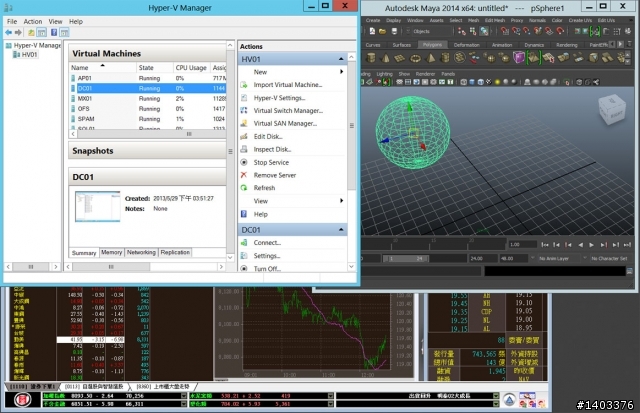
Task: Click DC01 virtual machine thumbnail
Action: point(98,206)
